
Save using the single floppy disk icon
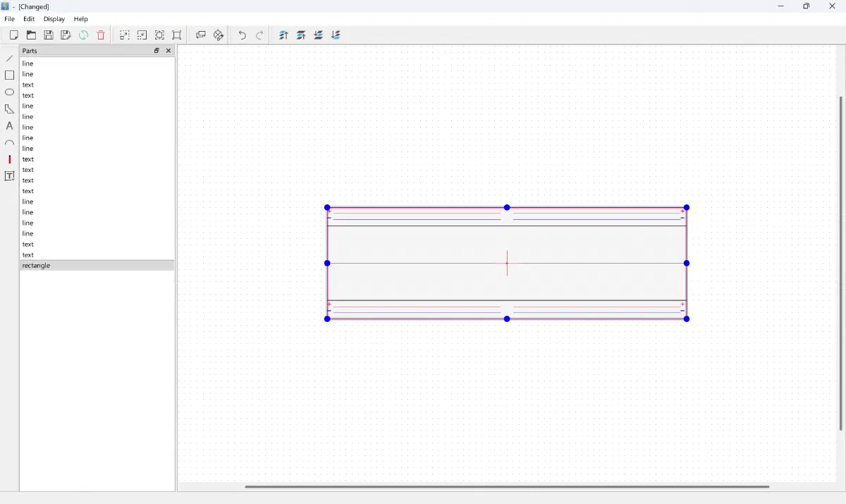click(x=49, y=35)
